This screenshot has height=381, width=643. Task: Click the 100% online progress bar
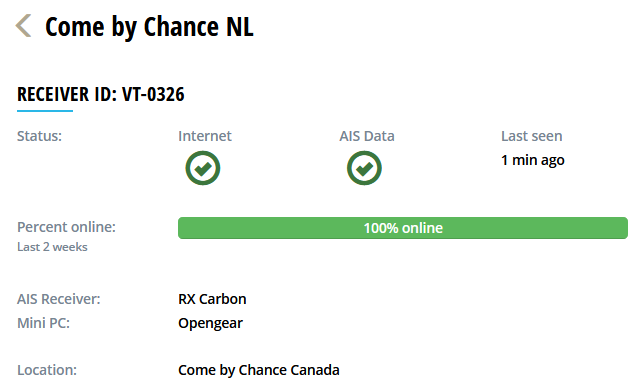coord(403,228)
